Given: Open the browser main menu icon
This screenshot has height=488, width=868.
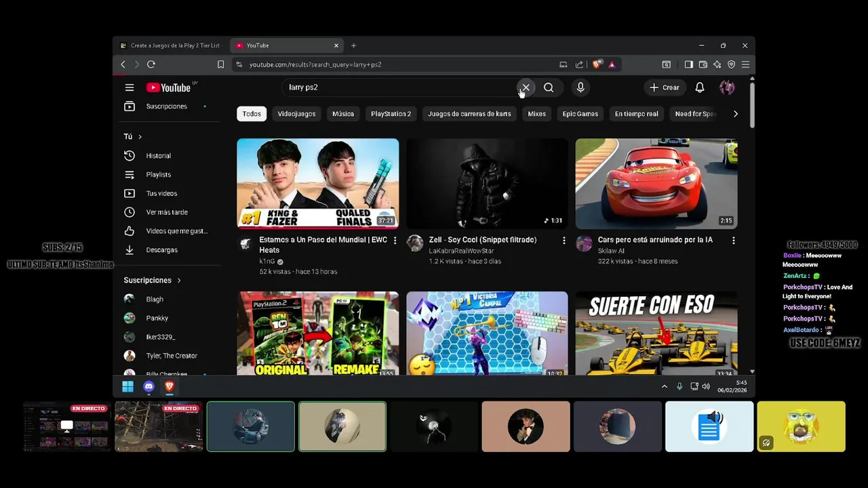Looking at the screenshot, I should 745,64.
